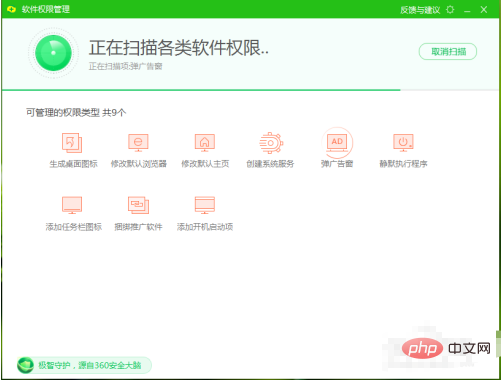Open 反馈与建议 feedback link
Image resolution: width=501 pixels, height=381 pixels.
click(420, 10)
